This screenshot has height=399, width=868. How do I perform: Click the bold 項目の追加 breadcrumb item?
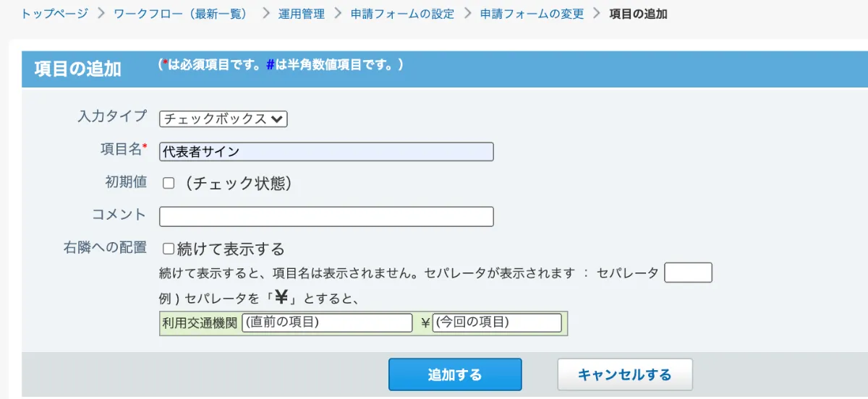[638, 14]
